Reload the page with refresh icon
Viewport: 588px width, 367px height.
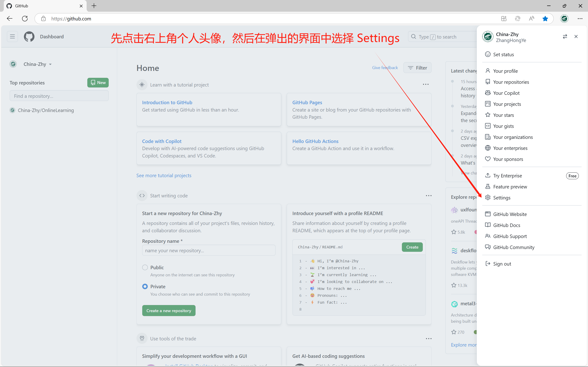point(25,19)
